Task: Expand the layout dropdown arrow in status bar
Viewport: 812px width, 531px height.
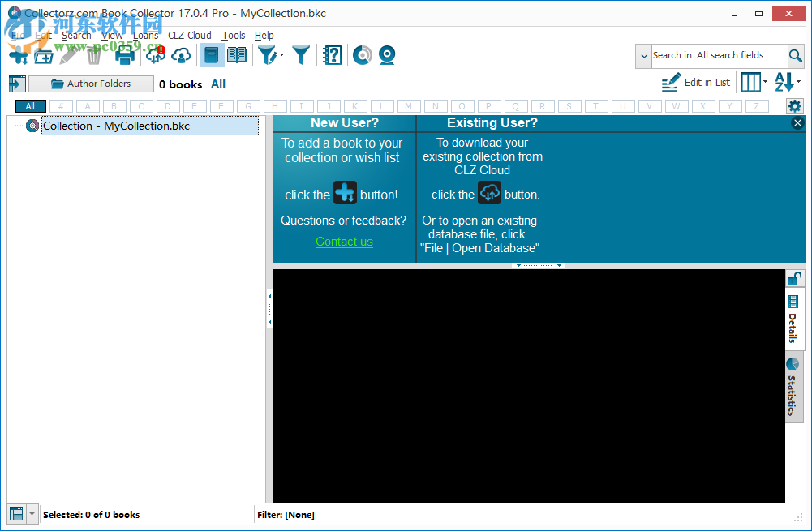Action: (32, 514)
